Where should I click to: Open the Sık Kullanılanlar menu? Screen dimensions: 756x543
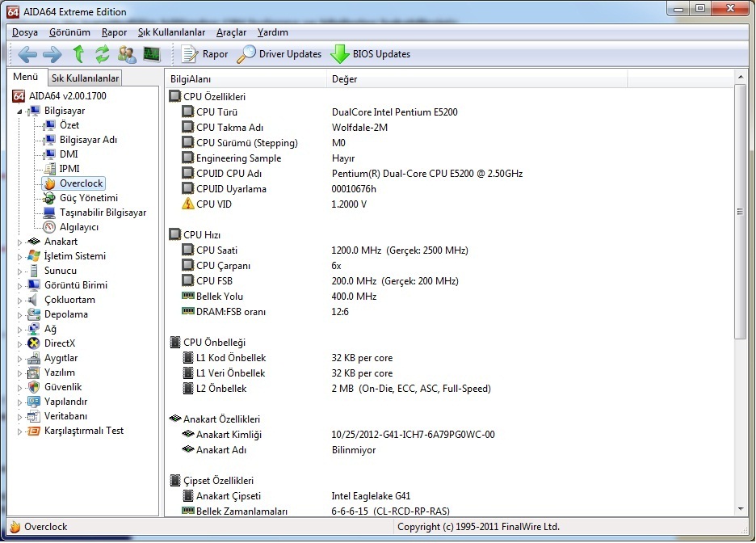[x=172, y=32]
